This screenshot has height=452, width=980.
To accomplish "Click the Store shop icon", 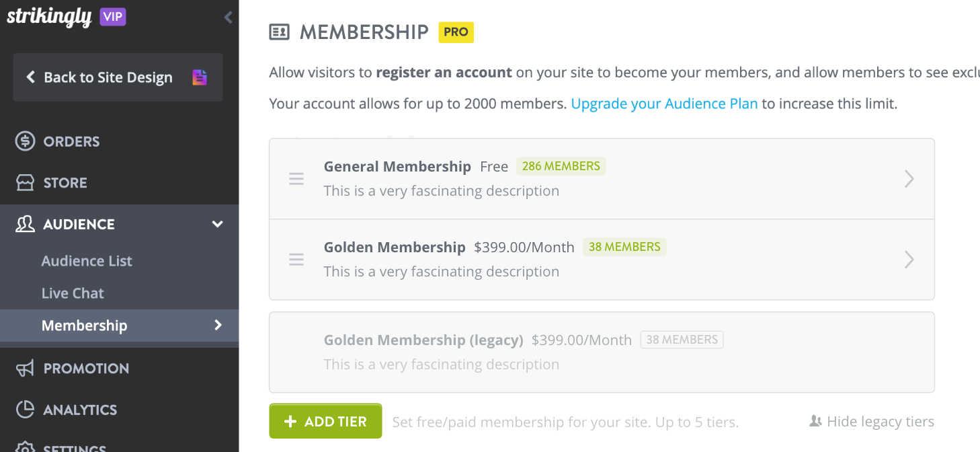I will coord(25,183).
